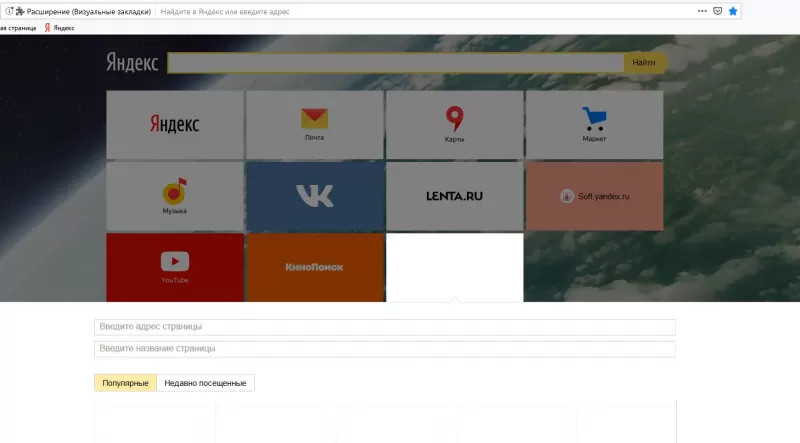Open the Soft.yandex.ru tile
Image resolution: width=800 pixels, height=443 pixels.
click(x=594, y=196)
